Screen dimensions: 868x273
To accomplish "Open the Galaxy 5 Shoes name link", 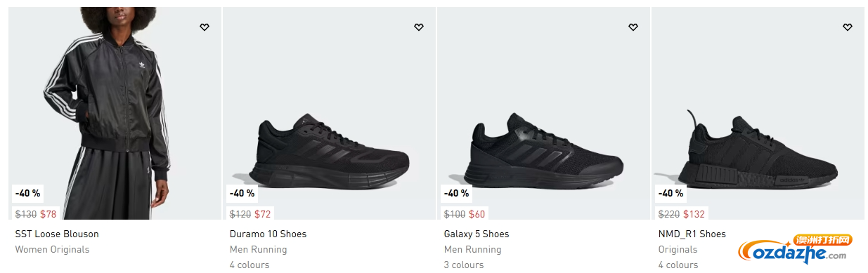I will (477, 234).
